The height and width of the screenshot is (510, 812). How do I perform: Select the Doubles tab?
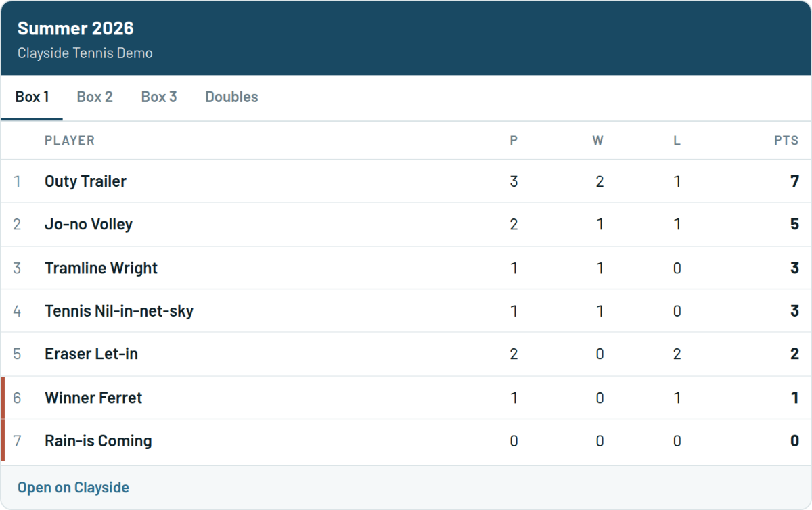(x=231, y=97)
